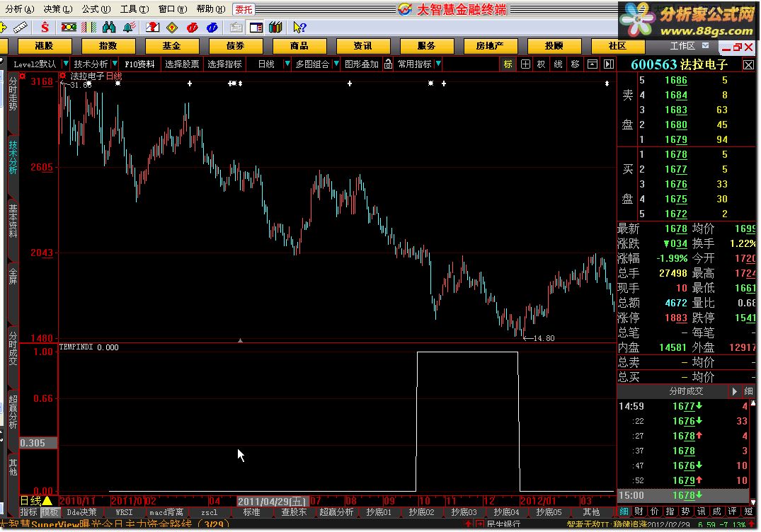The image size is (761, 532).
Task: Toggle the side info panel layout icon
Action: point(256,28)
